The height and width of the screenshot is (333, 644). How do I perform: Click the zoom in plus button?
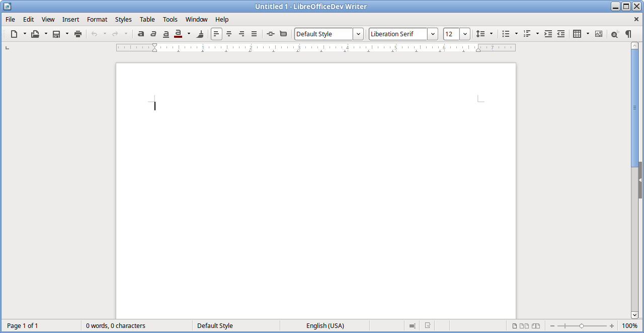point(612,326)
